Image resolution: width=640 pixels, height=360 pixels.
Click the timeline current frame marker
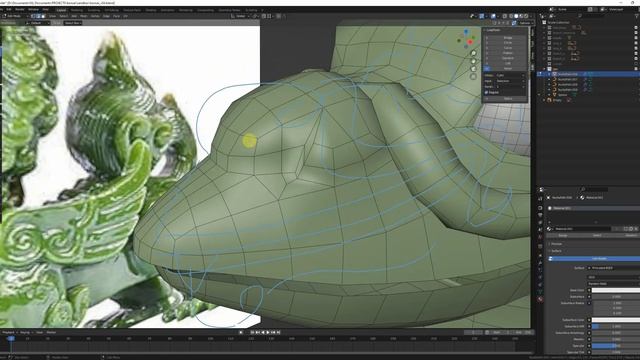pos(11,338)
